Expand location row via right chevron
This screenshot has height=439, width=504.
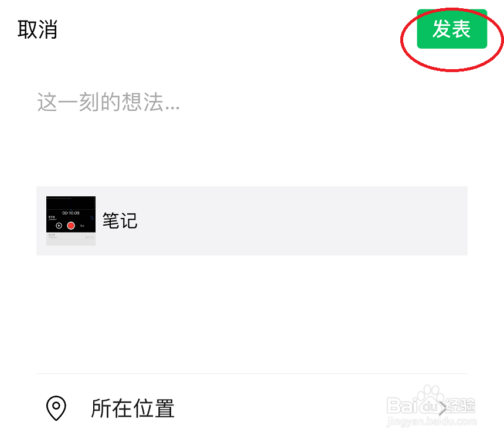click(443, 409)
